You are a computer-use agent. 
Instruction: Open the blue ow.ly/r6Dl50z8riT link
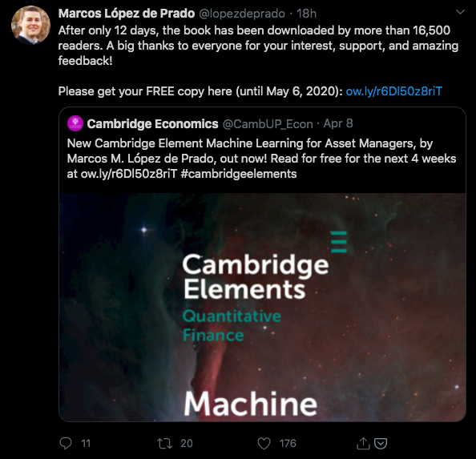[x=393, y=91]
